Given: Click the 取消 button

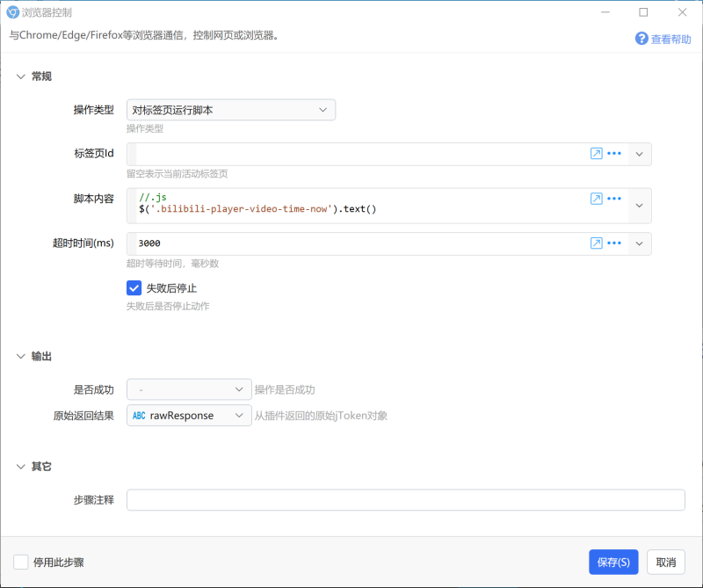Looking at the screenshot, I should point(666,562).
